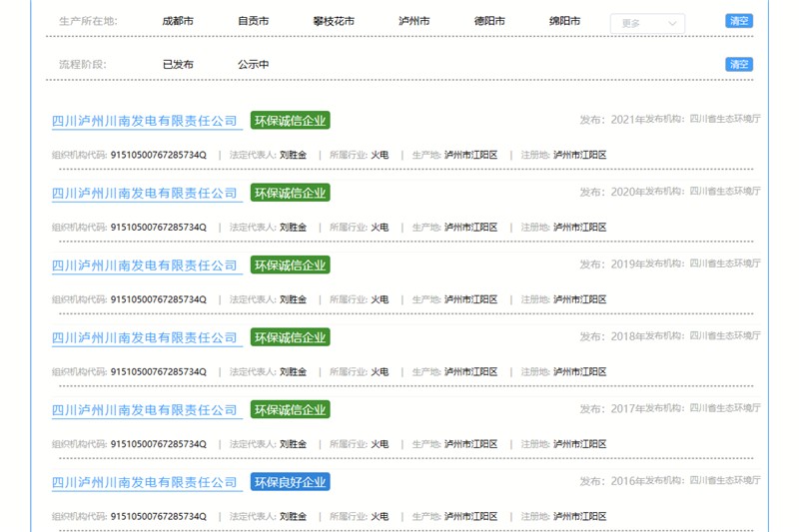The height and width of the screenshot is (532, 799).
Task: Open the 2017 company record link
Action: [145, 410]
